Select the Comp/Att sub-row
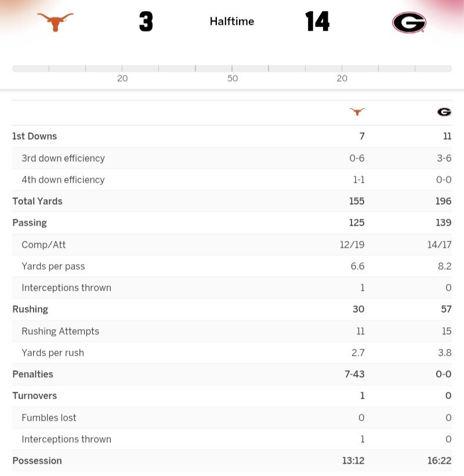464x476 pixels. point(43,245)
